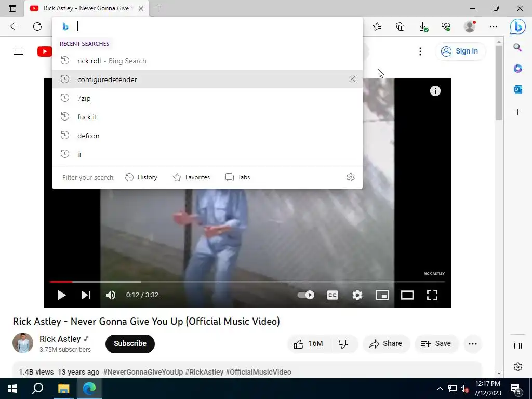The width and height of the screenshot is (532, 399).
Task: Open the browser profile avatar
Action: (470, 26)
